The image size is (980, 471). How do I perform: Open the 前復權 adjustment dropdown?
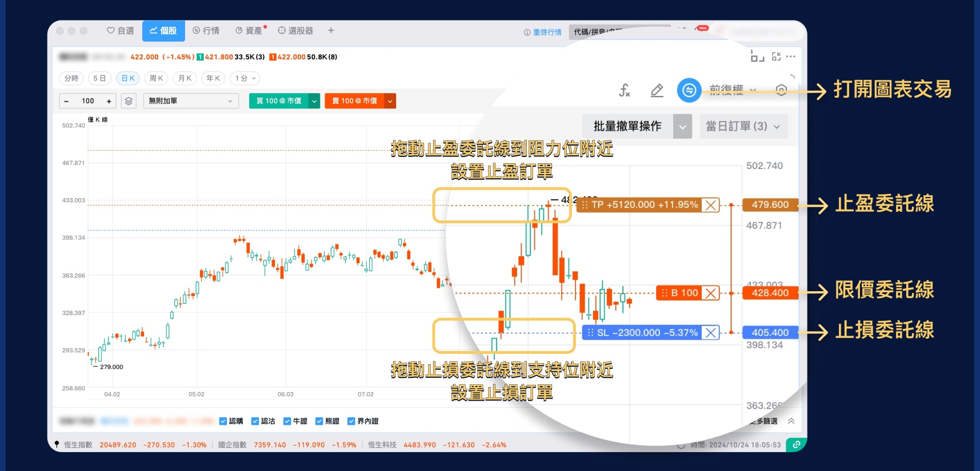733,90
